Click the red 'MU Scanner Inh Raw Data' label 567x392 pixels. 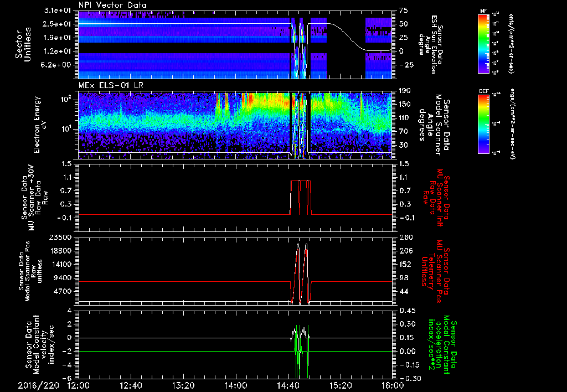coord(436,198)
